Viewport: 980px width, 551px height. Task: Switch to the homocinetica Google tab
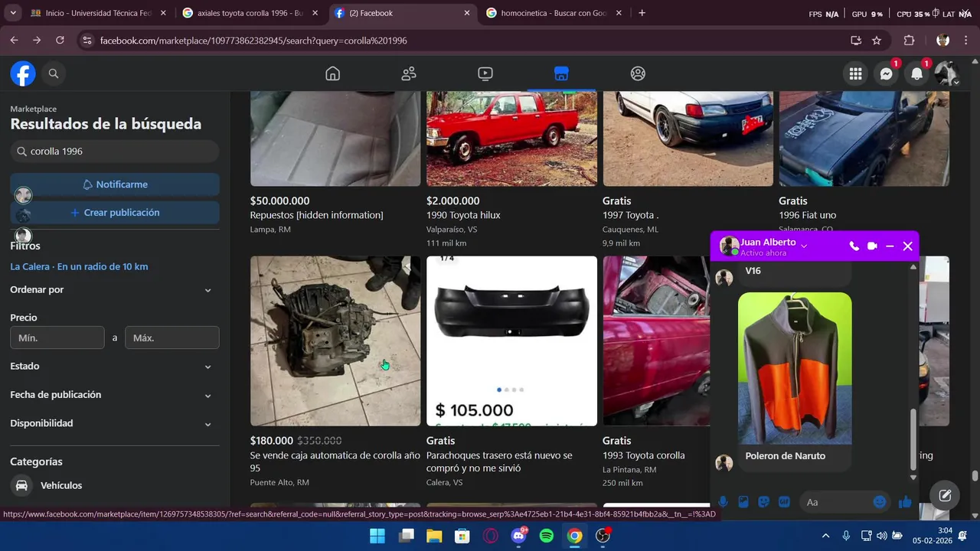click(554, 13)
